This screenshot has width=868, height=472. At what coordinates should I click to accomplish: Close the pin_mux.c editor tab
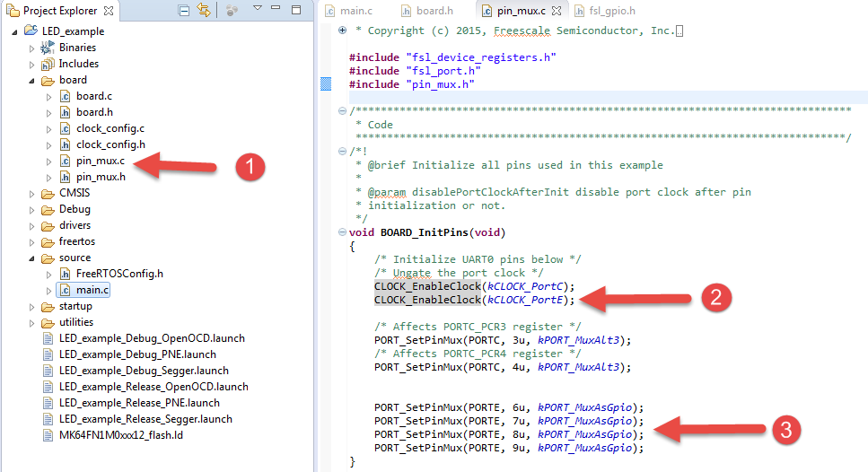pyautogui.click(x=557, y=11)
